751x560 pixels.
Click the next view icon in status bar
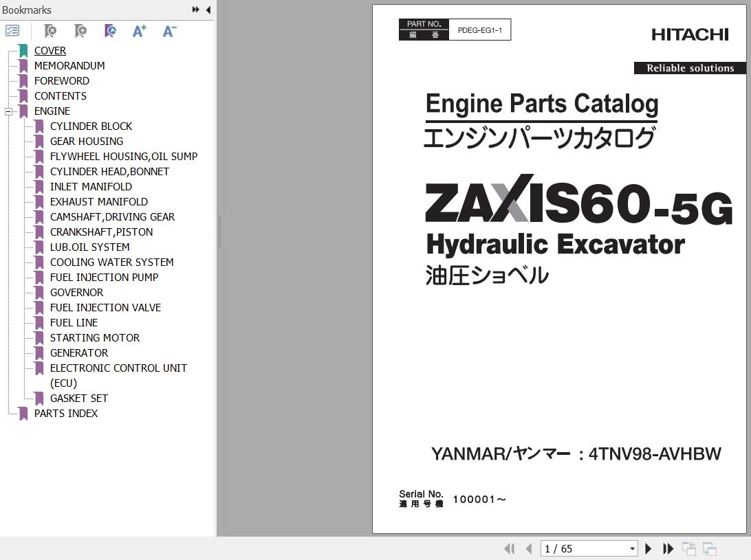[709, 548]
